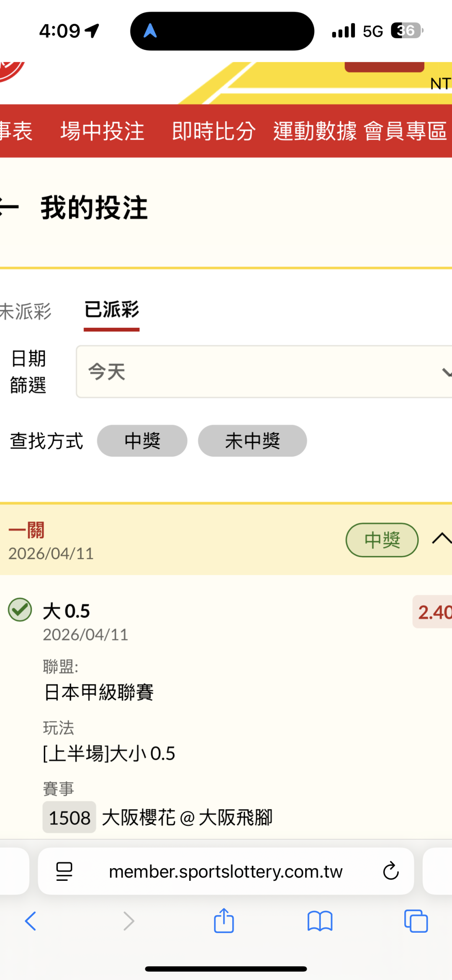This screenshot has width=452, height=980.
Task: Tap the Safari back arrow
Action: click(31, 921)
